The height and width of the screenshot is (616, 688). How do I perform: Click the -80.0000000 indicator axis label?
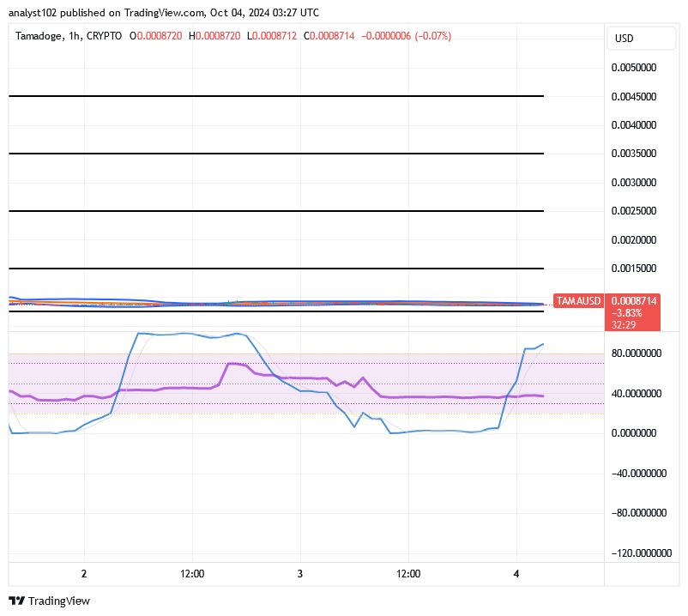click(639, 513)
